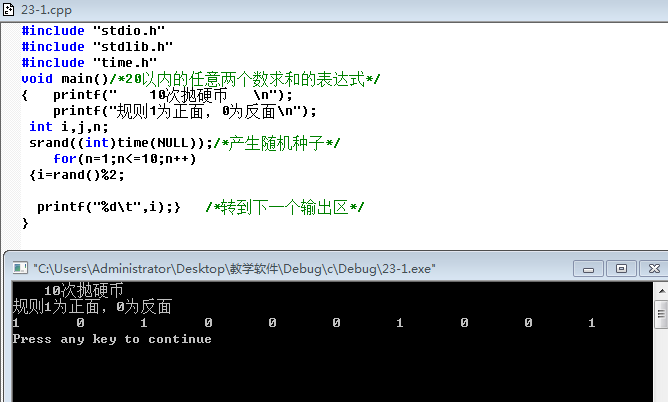668x402 pixels.
Task: Click the 23-1.cpp title text
Action: coord(46,10)
